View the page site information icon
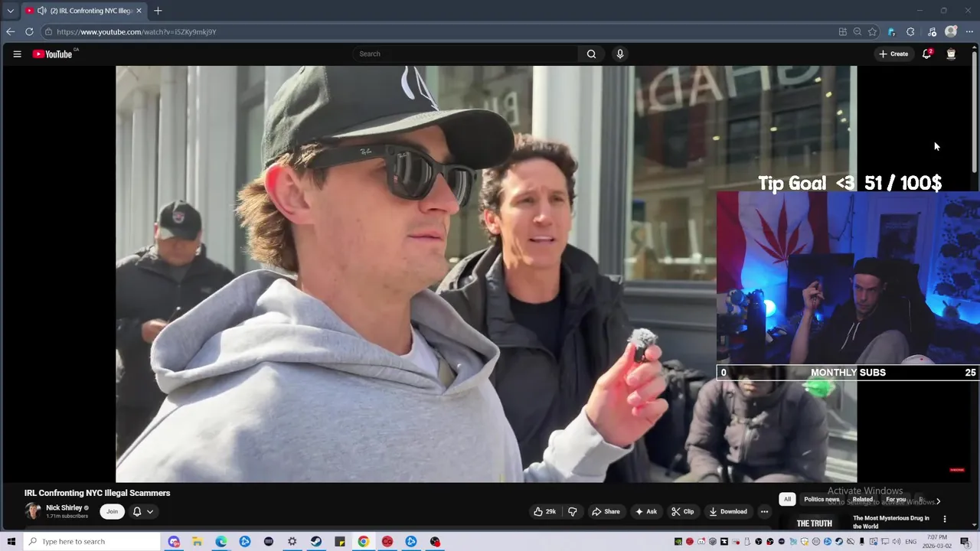 [48, 31]
